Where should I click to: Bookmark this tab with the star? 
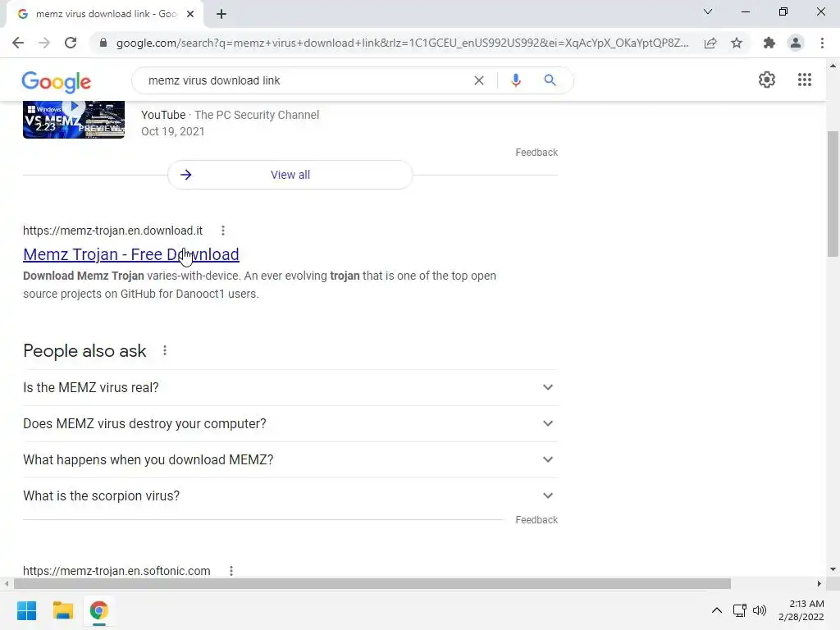737,43
